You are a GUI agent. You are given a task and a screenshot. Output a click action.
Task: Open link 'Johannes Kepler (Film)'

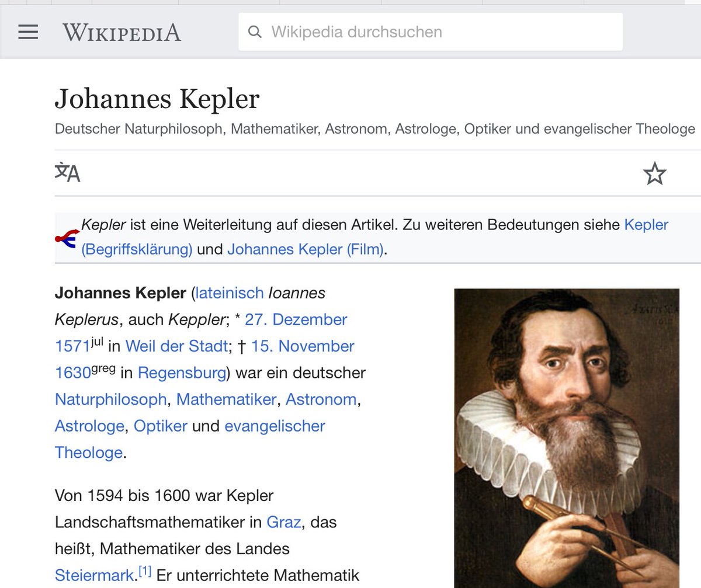click(306, 249)
